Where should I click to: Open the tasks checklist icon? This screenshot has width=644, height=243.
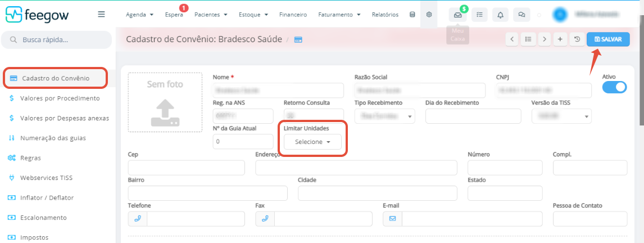click(479, 15)
